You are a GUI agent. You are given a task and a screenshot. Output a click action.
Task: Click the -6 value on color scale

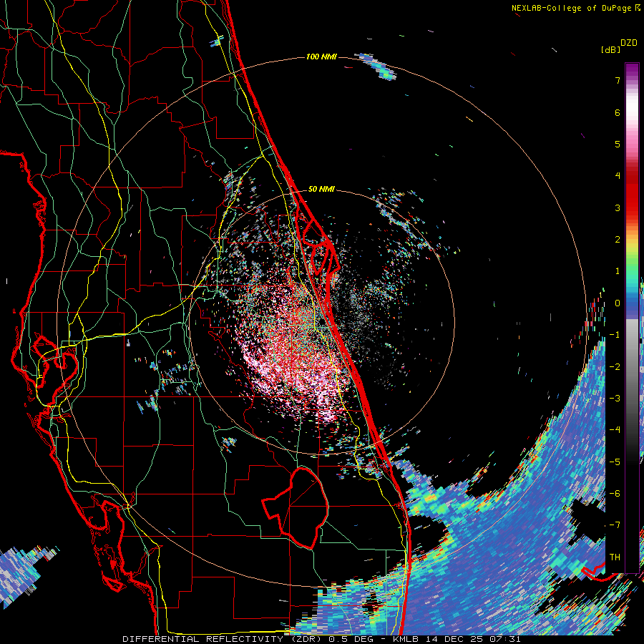[615, 494]
